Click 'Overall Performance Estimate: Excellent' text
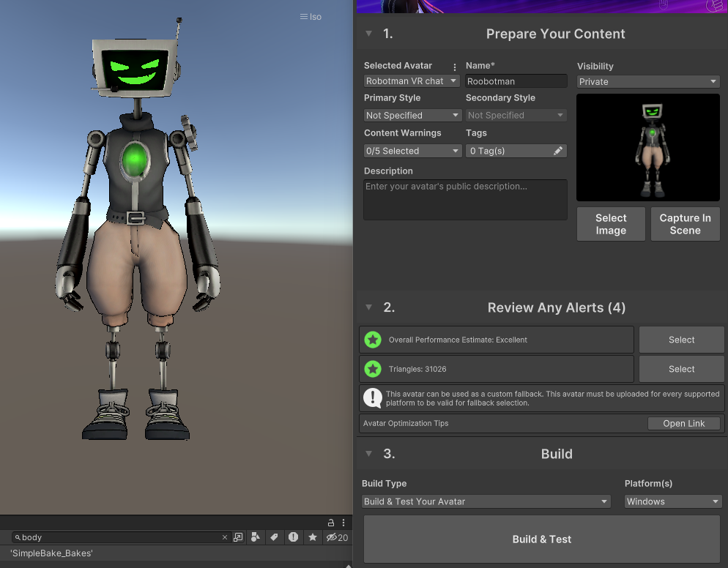 (x=458, y=340)
